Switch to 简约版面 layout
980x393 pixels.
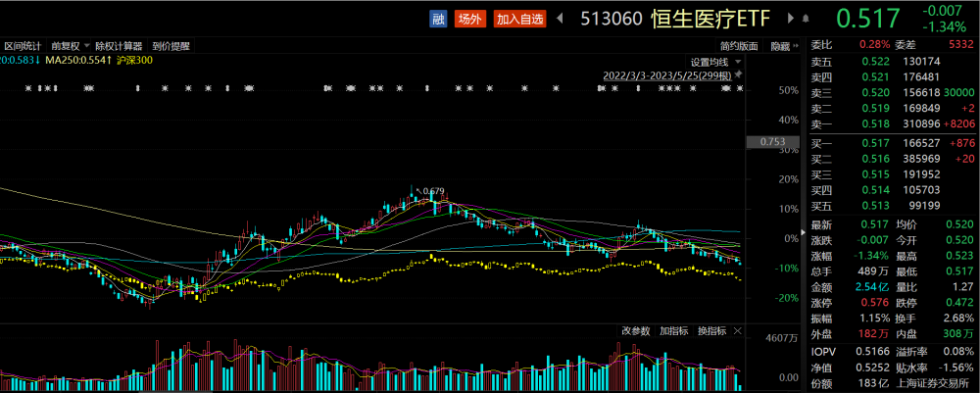(739, 46)
